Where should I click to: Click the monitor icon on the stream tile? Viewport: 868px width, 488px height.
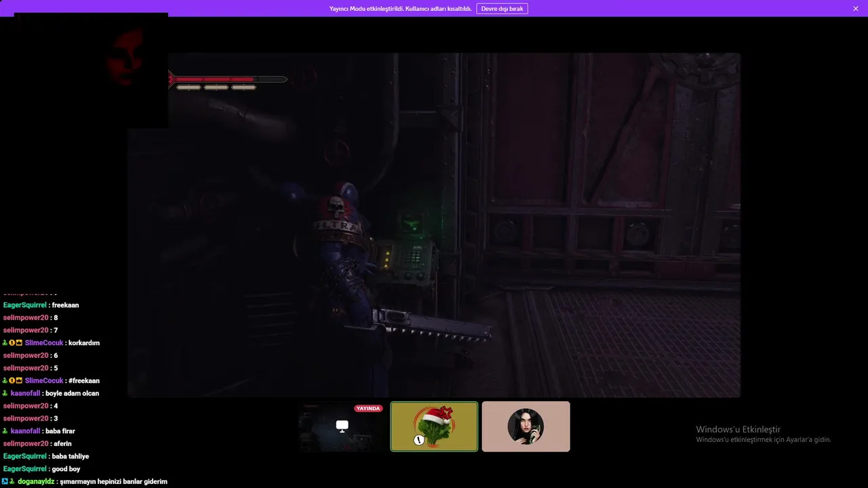click(342, 426)
